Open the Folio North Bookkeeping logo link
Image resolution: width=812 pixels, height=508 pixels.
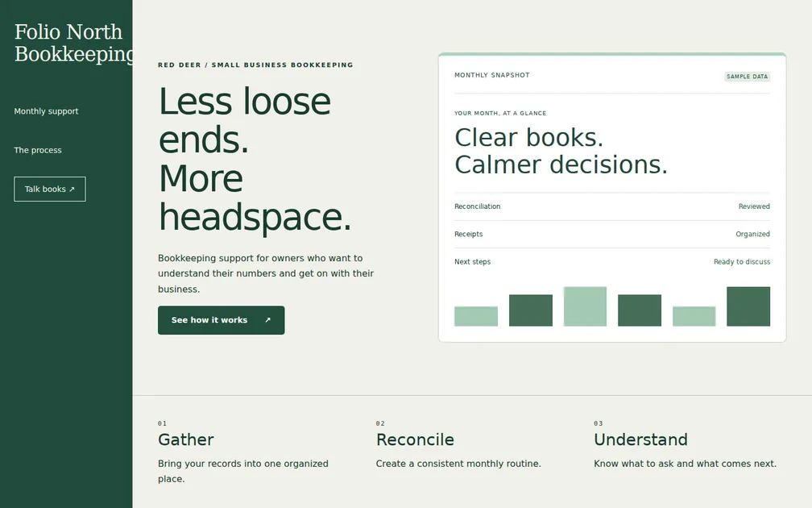72,43
